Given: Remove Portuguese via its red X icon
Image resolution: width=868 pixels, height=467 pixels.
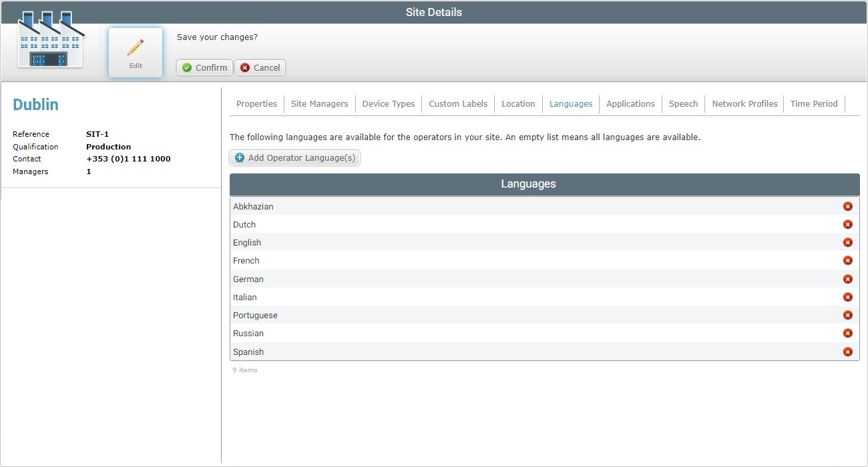Looking at the screenshot, I should point(848,315).
